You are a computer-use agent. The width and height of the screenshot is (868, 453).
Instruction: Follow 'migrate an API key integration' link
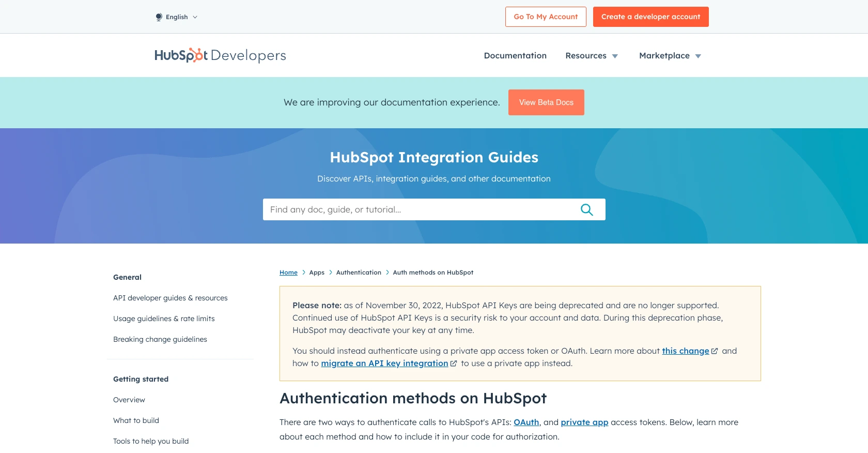point(384,363)
